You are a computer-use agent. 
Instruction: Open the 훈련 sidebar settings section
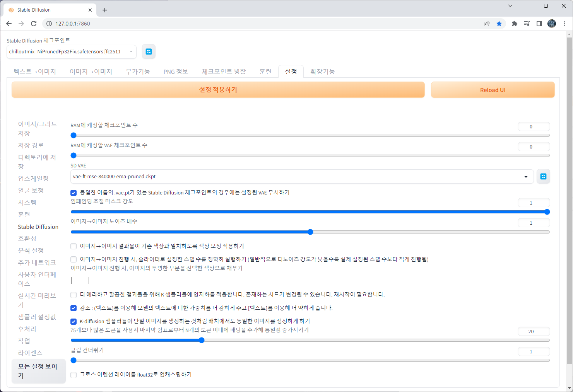click(x=24, y=215)
